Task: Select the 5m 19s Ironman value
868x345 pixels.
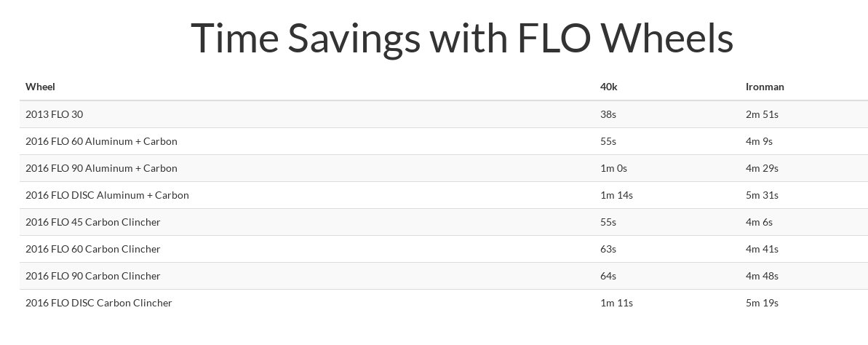Action: 762,303
